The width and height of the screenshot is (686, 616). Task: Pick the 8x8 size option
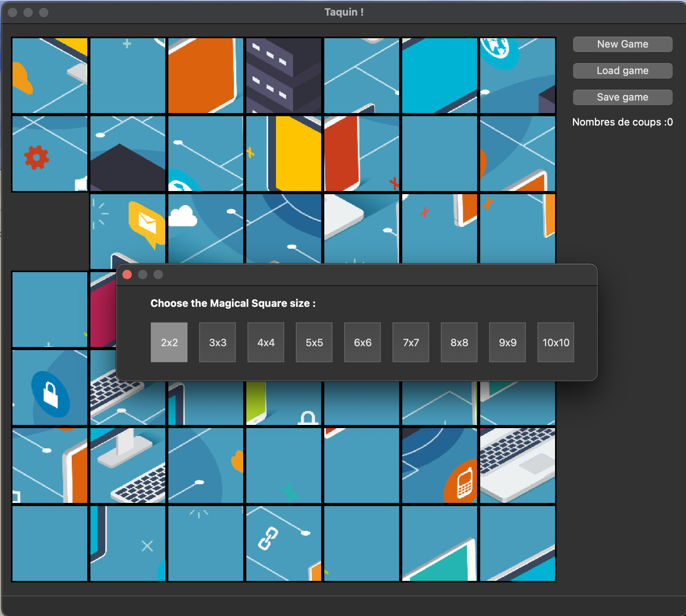tap(459, 342)
